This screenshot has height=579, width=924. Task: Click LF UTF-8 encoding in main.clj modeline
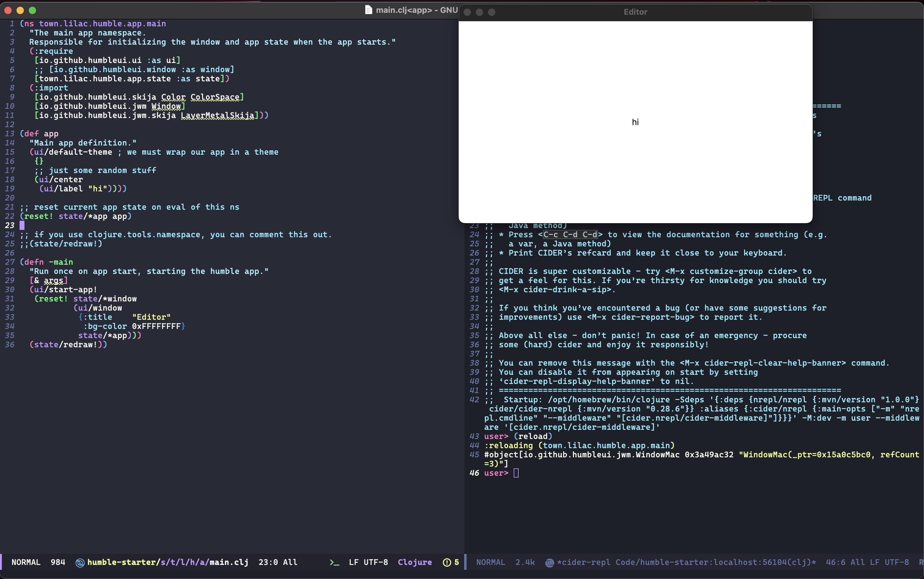pos(368,562)
